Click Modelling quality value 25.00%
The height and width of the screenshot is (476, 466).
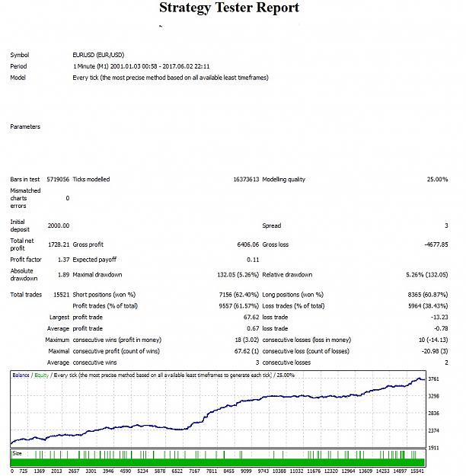coord(438,180)
